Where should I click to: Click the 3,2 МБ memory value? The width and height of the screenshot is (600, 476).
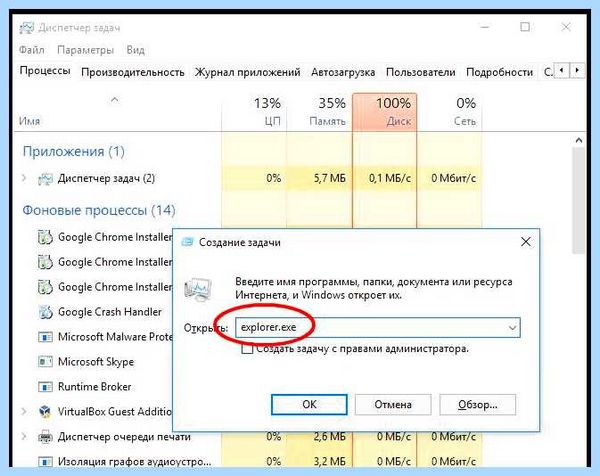click(x=329, y=461)
